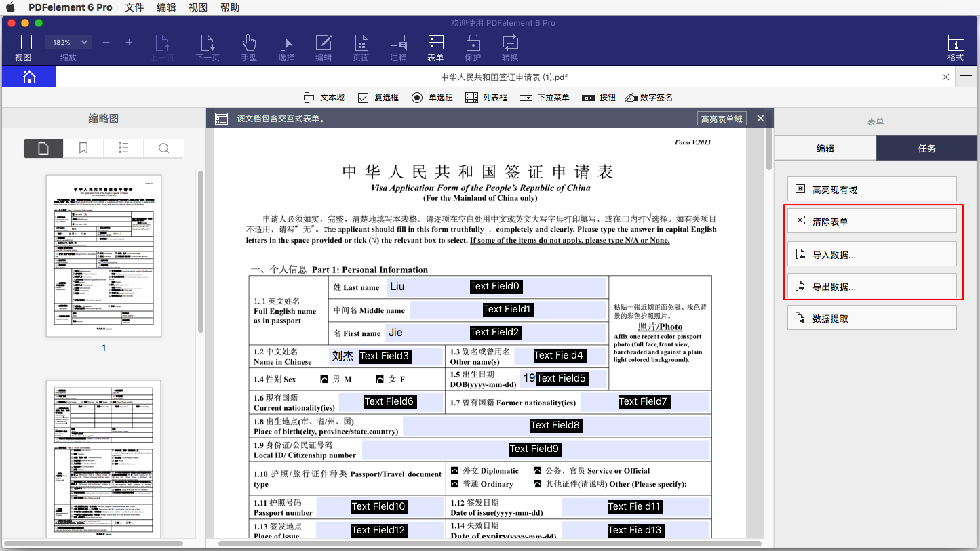Check the 男 M gender checkbox
This screenshot has width=980, height=551.
pyautogui.click(x=324, y=379)
